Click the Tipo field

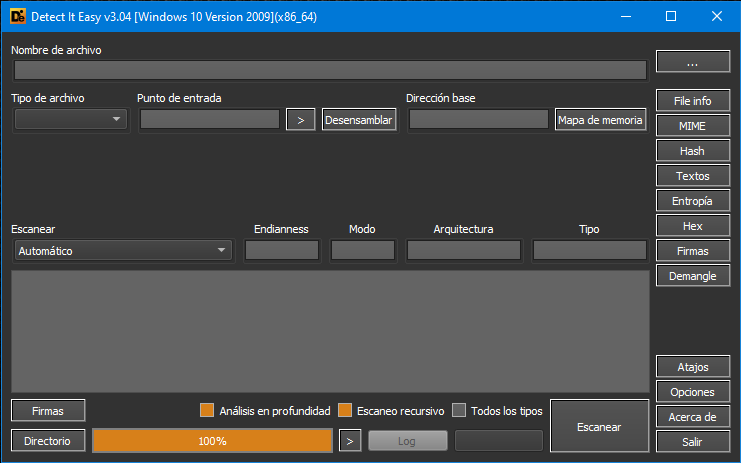tap(590, 250)
